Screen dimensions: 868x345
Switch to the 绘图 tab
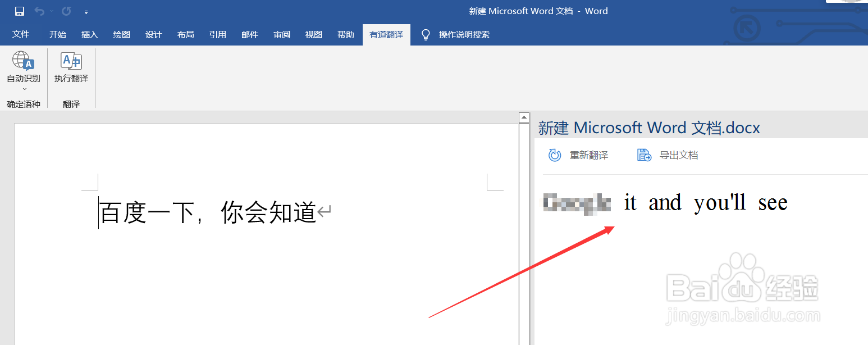point(122,34)
